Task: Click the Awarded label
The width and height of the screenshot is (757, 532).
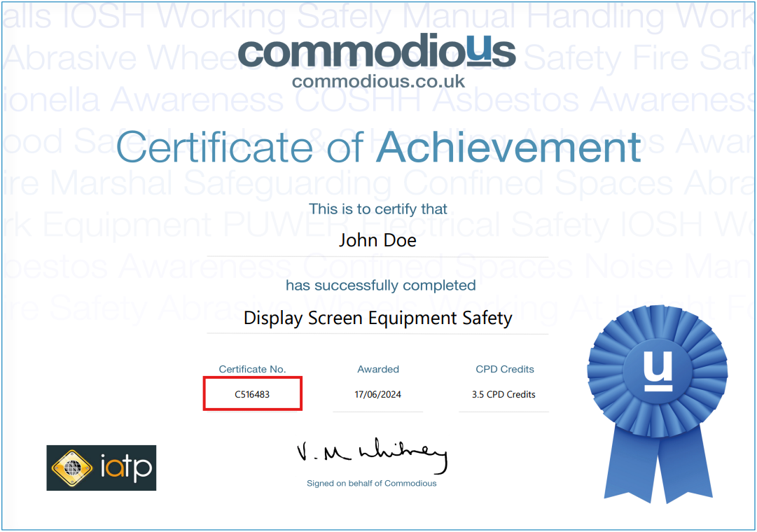Action: (378, 370)
